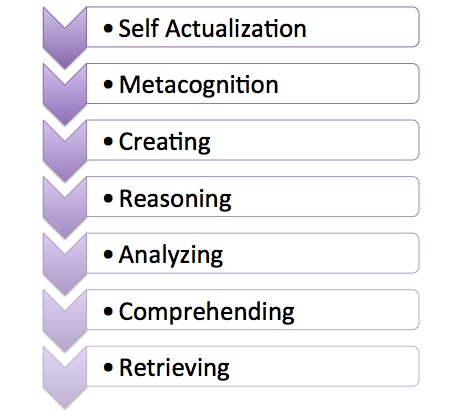Click empty area of Analyzing box
The height and width of the screenshot is (411, 451).
point(320,254)
